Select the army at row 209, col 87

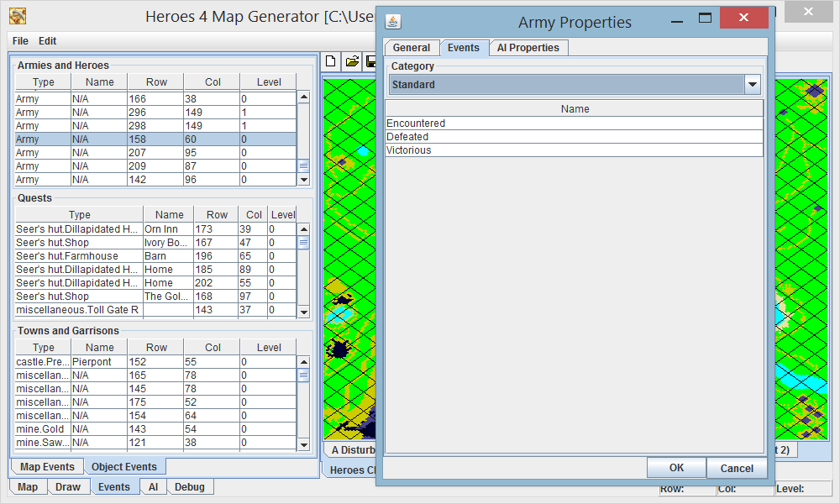156,165
